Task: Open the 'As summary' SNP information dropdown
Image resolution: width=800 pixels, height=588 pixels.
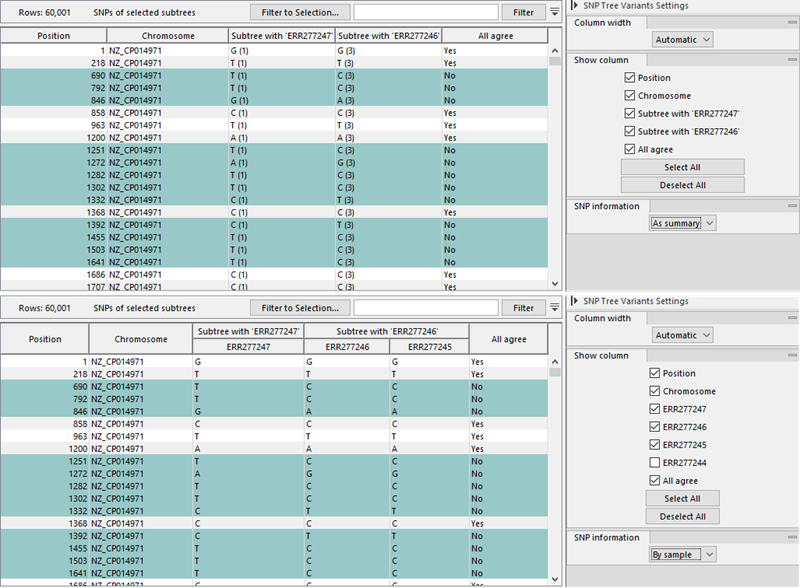Action: [x=682, y=224]
